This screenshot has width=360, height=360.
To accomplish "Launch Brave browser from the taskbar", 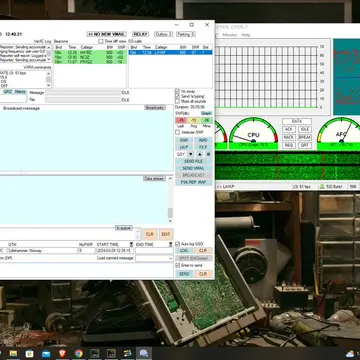I will (62, 353).
